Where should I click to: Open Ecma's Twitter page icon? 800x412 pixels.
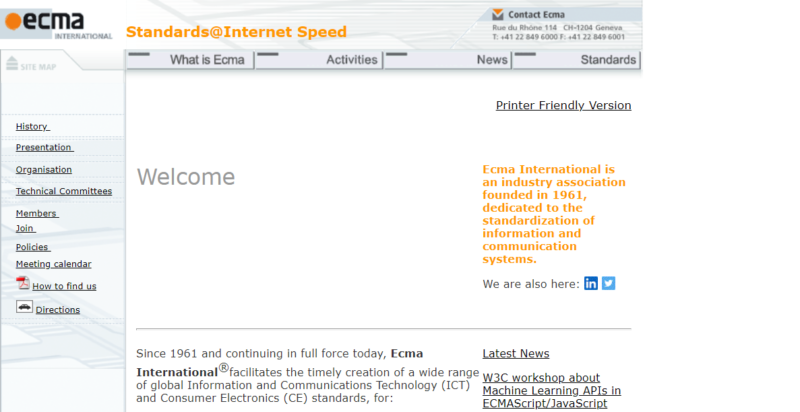(x=609, y=284)
